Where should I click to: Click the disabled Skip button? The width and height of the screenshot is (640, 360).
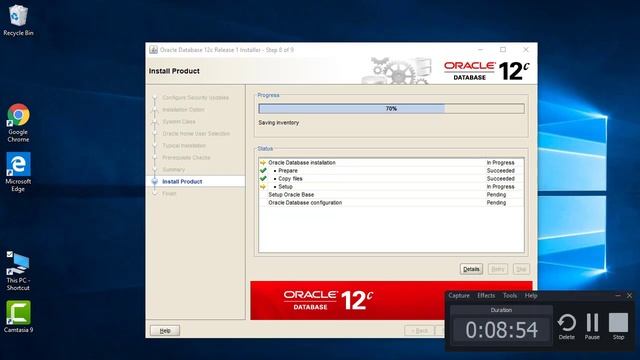coord(521,269)
